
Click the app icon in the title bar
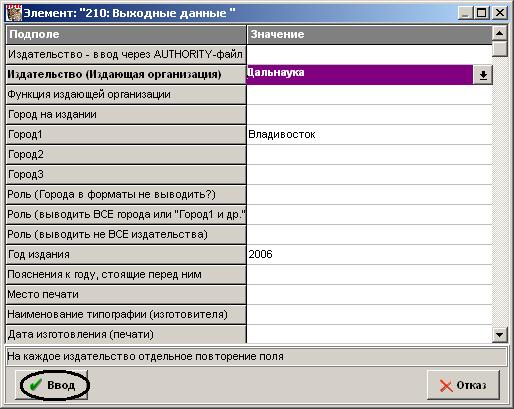click(14, 13)
